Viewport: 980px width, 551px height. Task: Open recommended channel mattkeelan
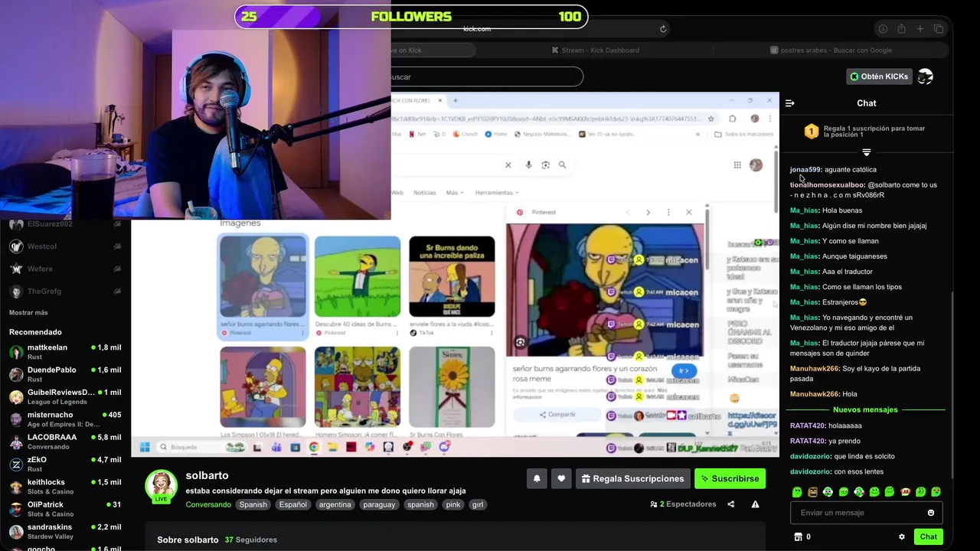point(65,352)
